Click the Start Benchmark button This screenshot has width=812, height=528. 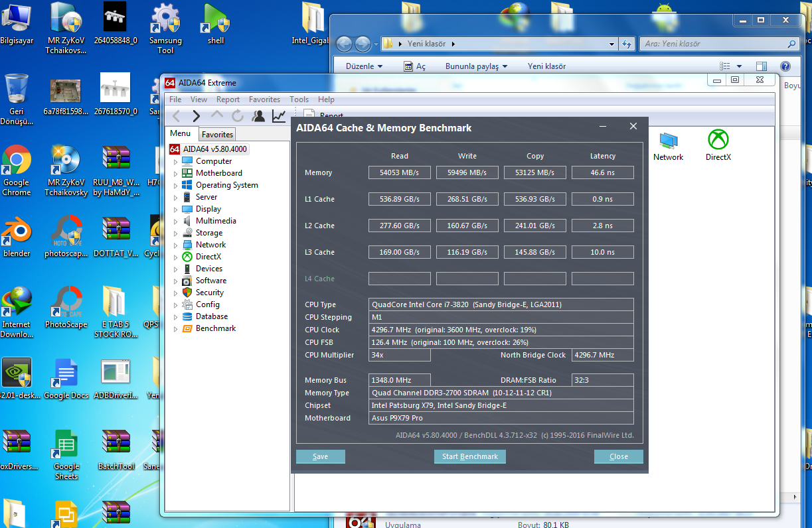pos(470,456)
